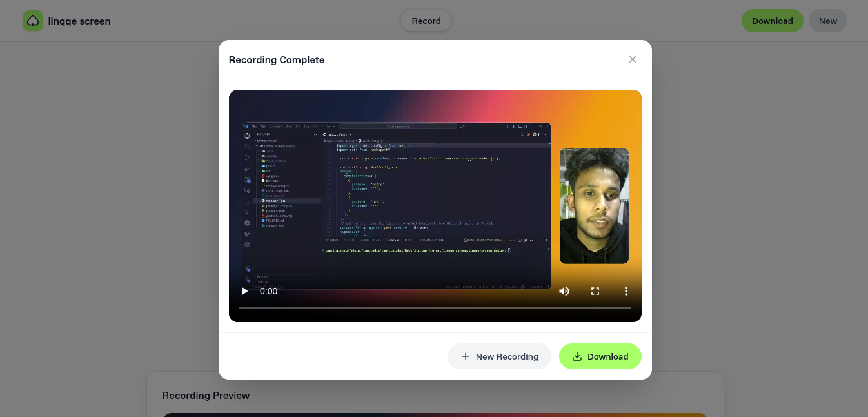Click the 0:00 timestamp display
The height and width of the screenshot is (417, 868).
tap(268, 291)
